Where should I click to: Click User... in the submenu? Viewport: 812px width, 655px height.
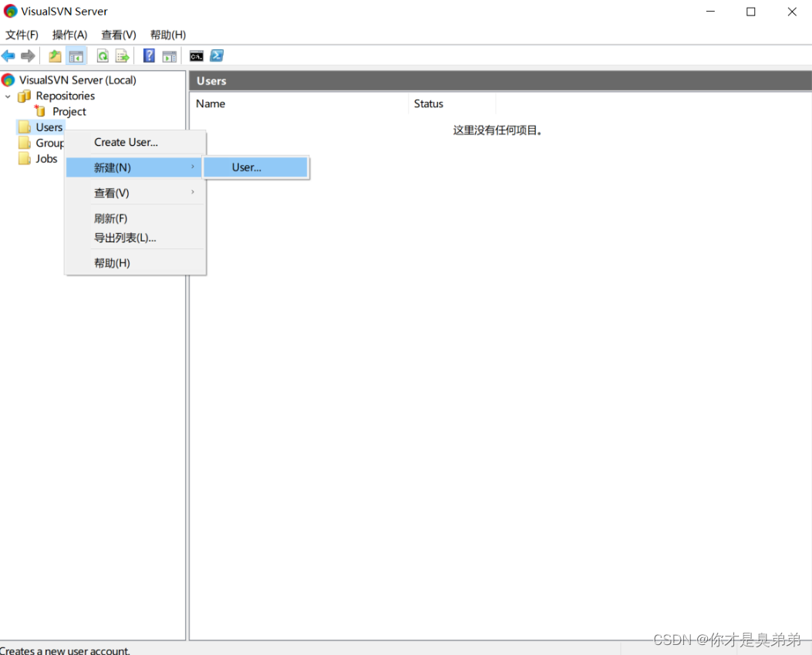click(256, 167)
